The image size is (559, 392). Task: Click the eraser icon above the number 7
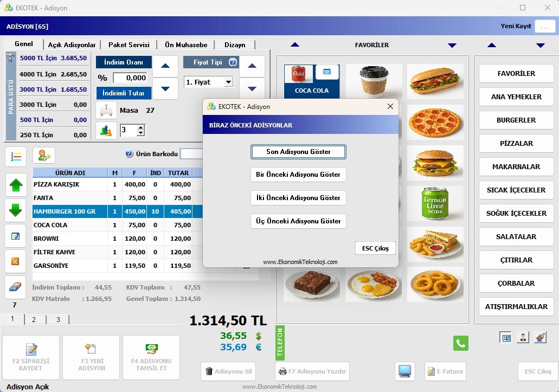click(x=15, y=287)
